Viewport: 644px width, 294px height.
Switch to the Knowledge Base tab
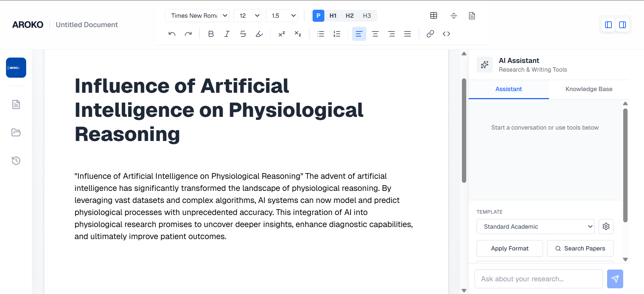point(589,89)
